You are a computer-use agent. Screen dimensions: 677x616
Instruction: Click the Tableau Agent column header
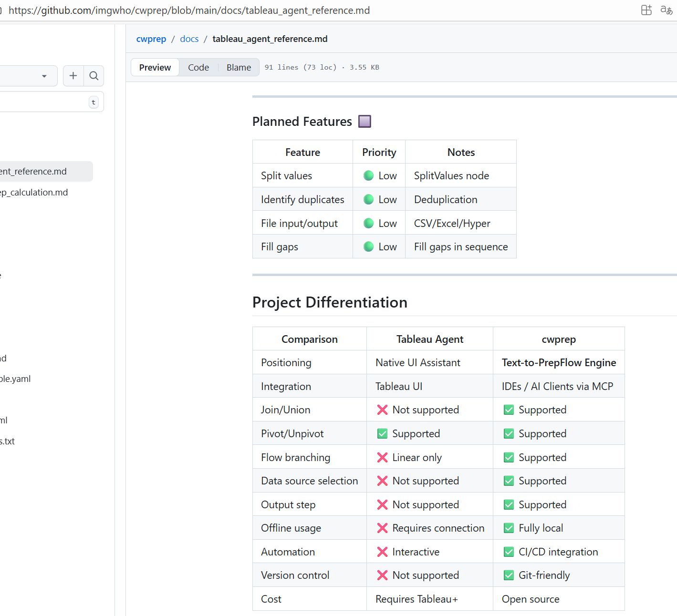(430, 339)
